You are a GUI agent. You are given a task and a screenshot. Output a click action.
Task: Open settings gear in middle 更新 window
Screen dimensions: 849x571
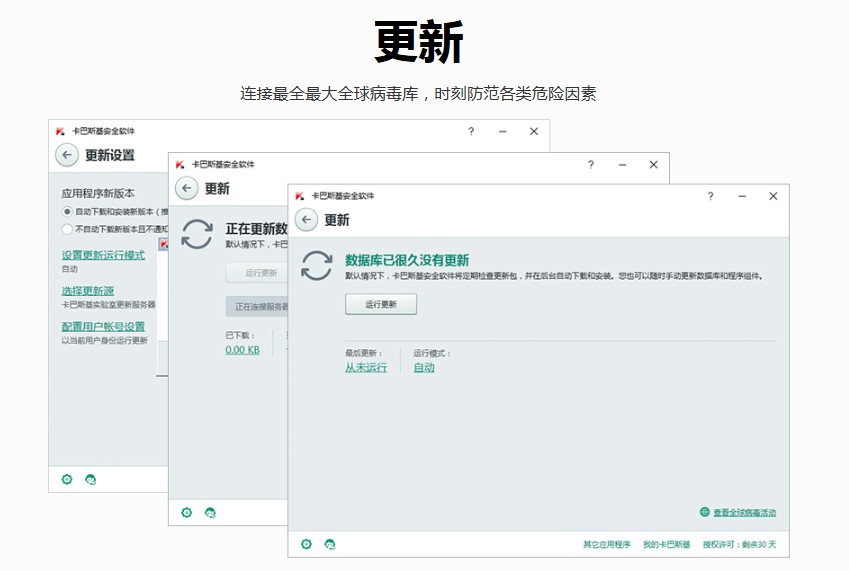(187, 512)
